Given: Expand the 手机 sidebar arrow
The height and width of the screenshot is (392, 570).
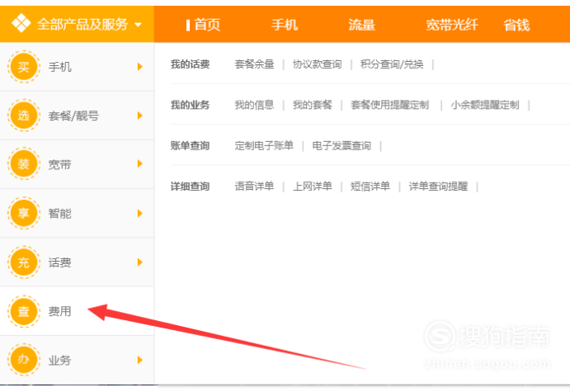Looking at the screenshot, I should coord(140,67).
